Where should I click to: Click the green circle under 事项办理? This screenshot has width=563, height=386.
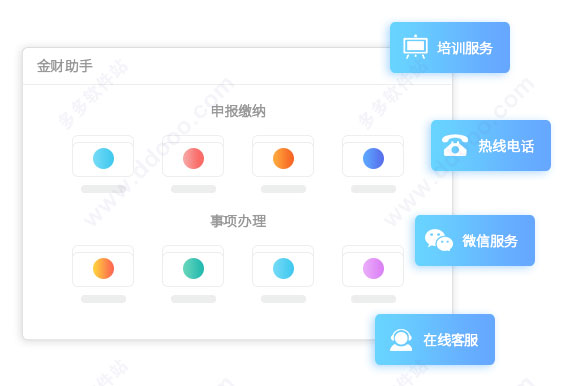point(194,268)
